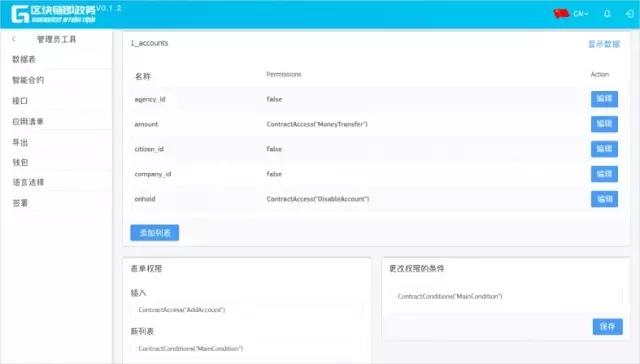Click the 显示数据 link
Image resolution: width=640 pixels, height=364 pixels.
[x=604, y=44]
